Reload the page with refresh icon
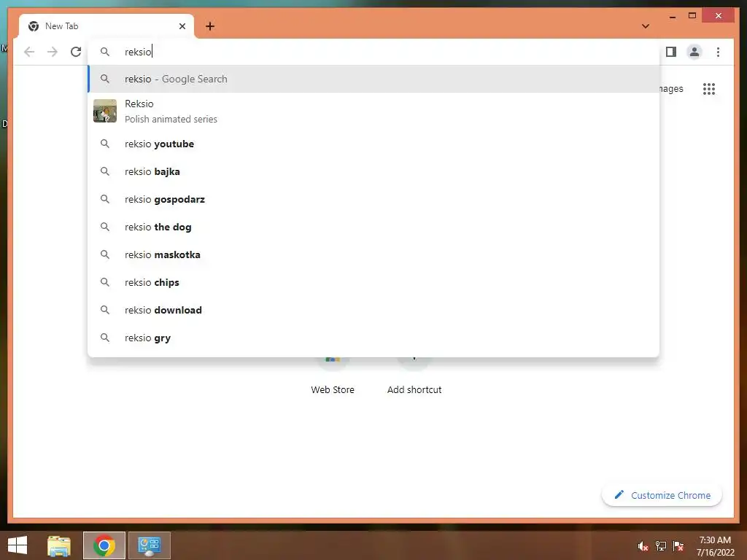The width and height of the screenshot is (747, 560). (76, 52)
